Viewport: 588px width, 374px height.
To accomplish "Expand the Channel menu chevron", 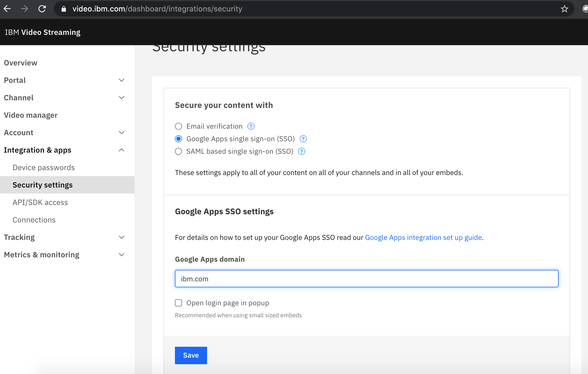I will tap(122, 98).
